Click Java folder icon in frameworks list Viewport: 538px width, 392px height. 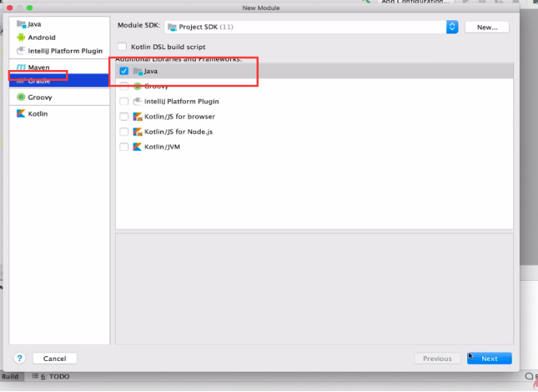[138, 72]
